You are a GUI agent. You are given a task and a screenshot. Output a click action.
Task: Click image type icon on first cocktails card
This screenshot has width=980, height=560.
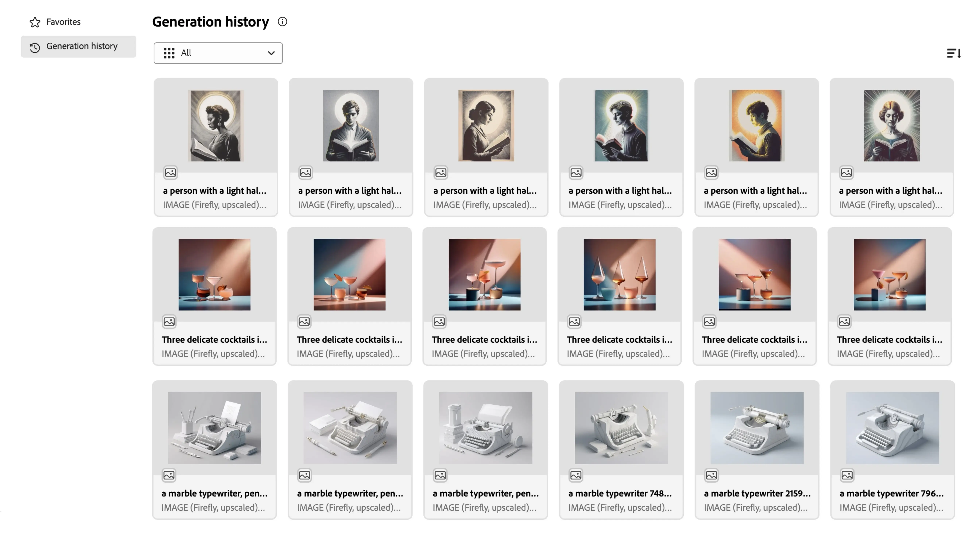click(169, 322)
